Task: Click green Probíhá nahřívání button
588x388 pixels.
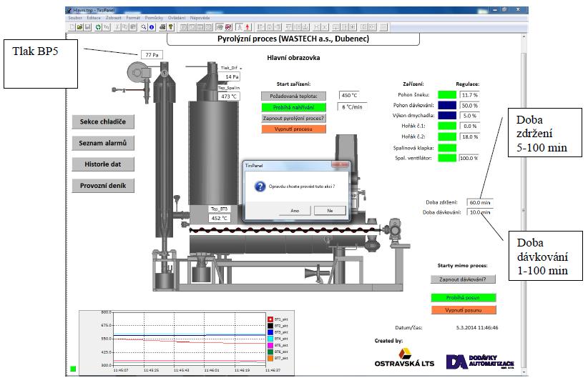Action: [x=293, y=107]
